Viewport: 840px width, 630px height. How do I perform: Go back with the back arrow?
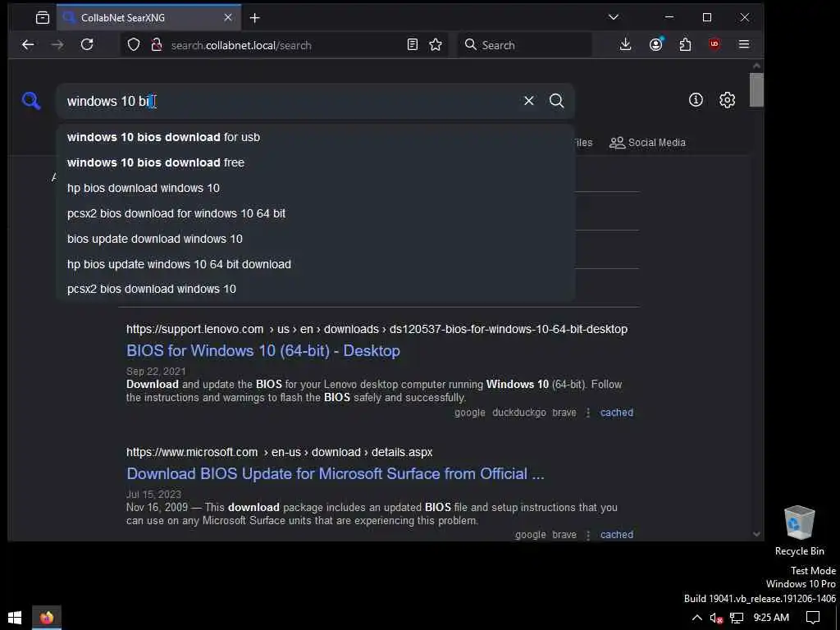click(x=28, y=45)
